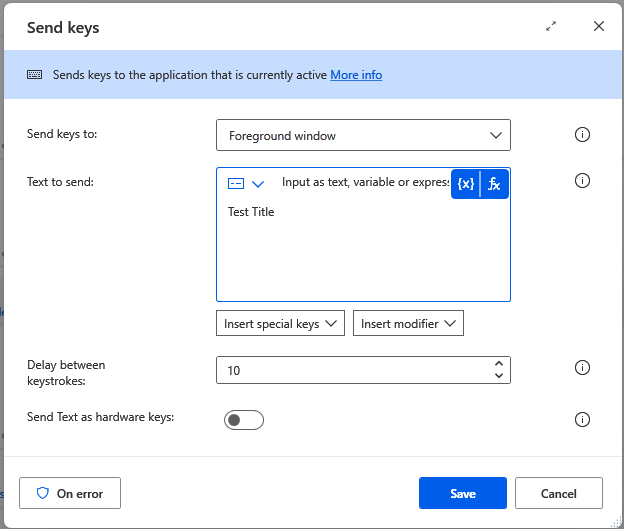The height and width of the screenshot is (529, 624).
Task: Open the input type chevron dropdown
Action: pos(258,184)
